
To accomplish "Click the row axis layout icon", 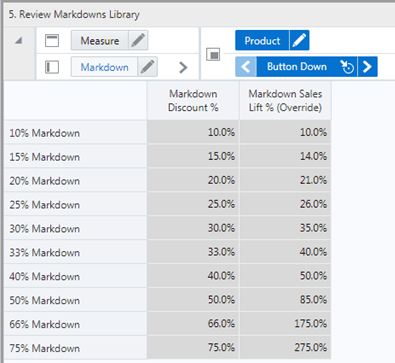I will [52, 67].
